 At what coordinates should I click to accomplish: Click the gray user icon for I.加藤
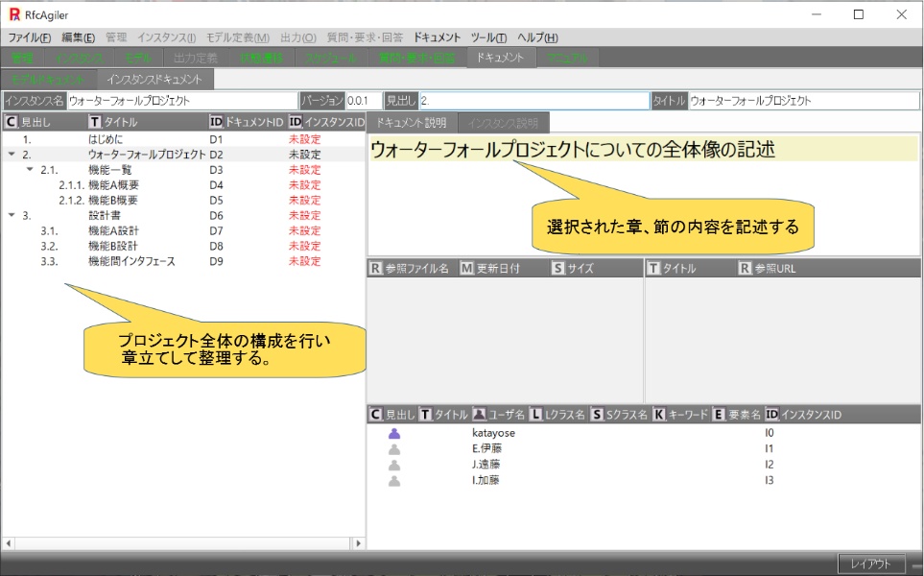point(394,480)
